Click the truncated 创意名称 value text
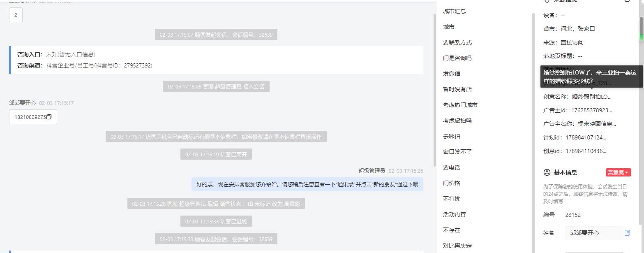The width and height of the screenshot is (644, 253). [592, 97]
